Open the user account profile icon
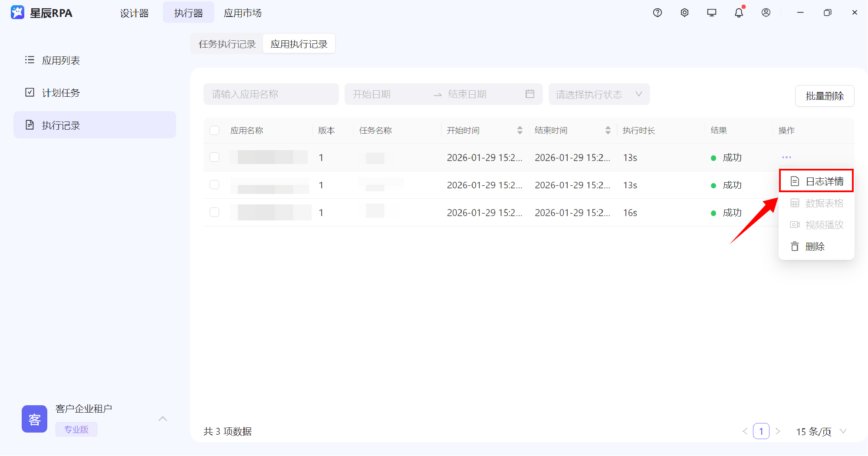 (766, 13)
